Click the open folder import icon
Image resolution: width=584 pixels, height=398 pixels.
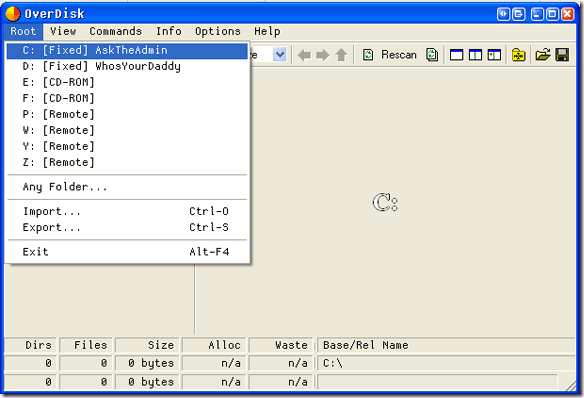pos(543,55)
